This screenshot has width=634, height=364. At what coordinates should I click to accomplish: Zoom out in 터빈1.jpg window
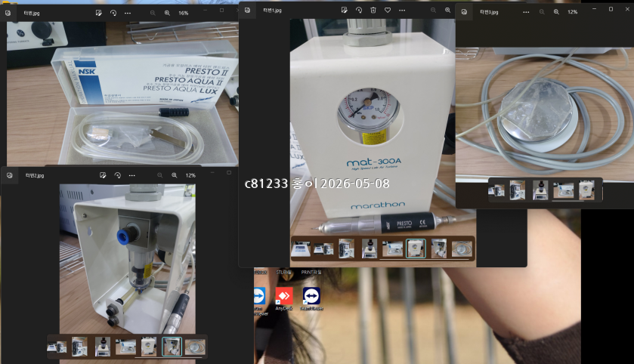pyautogui.click(x=434, y=10)
